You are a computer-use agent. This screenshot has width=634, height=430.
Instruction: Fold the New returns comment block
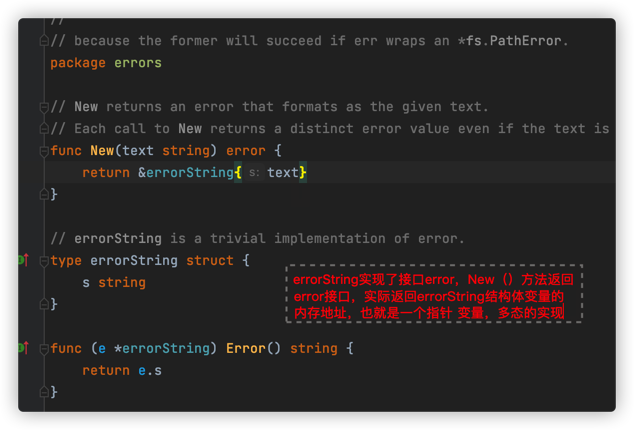pyautogui.click(x=44, y=107)
